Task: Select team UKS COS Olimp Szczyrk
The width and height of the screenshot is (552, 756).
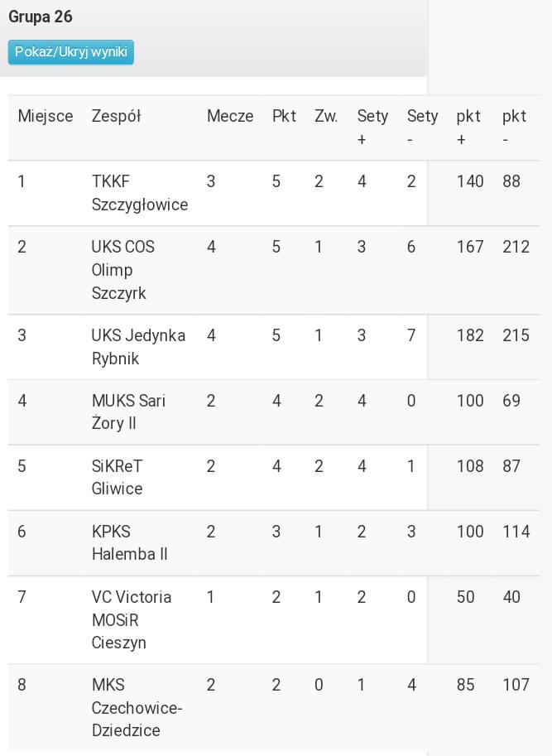Action: pos(123,270)
